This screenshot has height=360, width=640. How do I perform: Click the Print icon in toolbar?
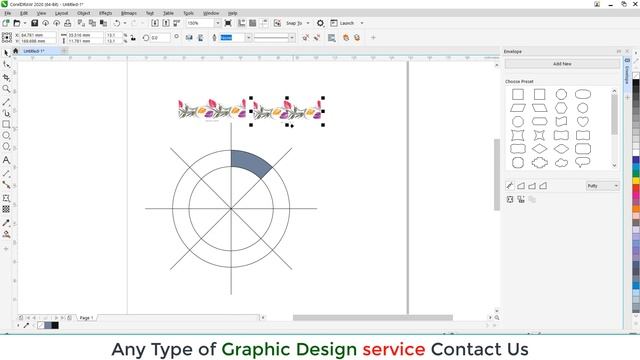(68, 23)
